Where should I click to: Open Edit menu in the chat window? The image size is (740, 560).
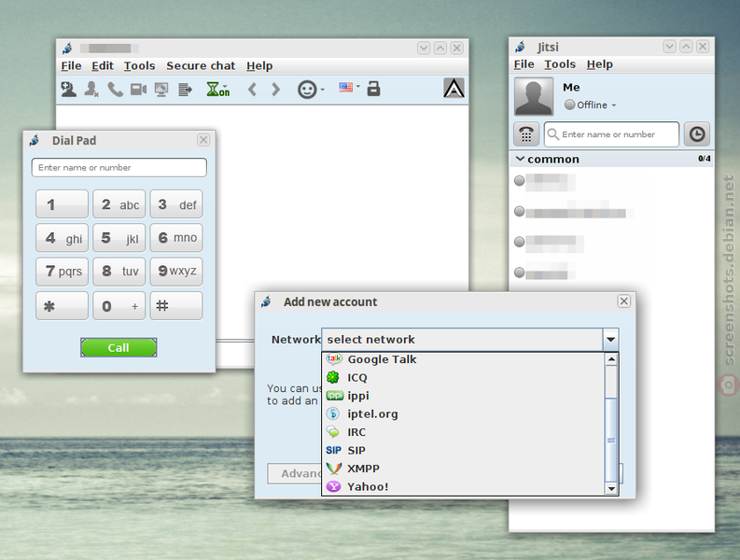point(103,65)
